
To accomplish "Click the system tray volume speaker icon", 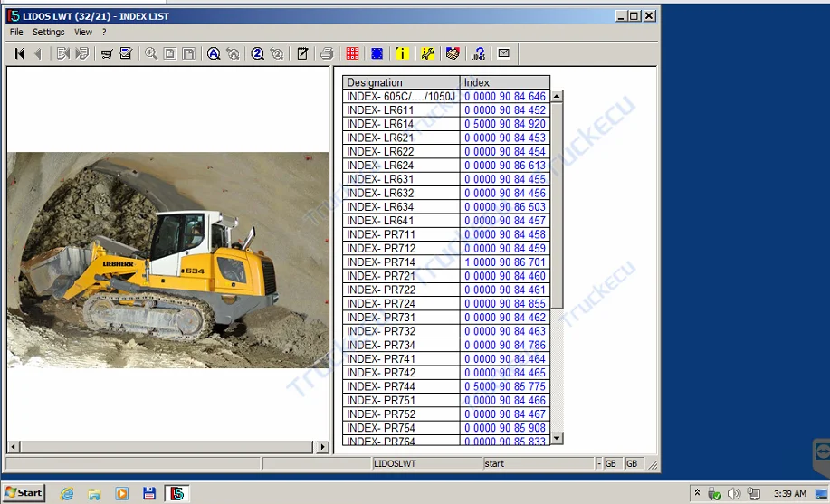I will (x=734, y=494).
